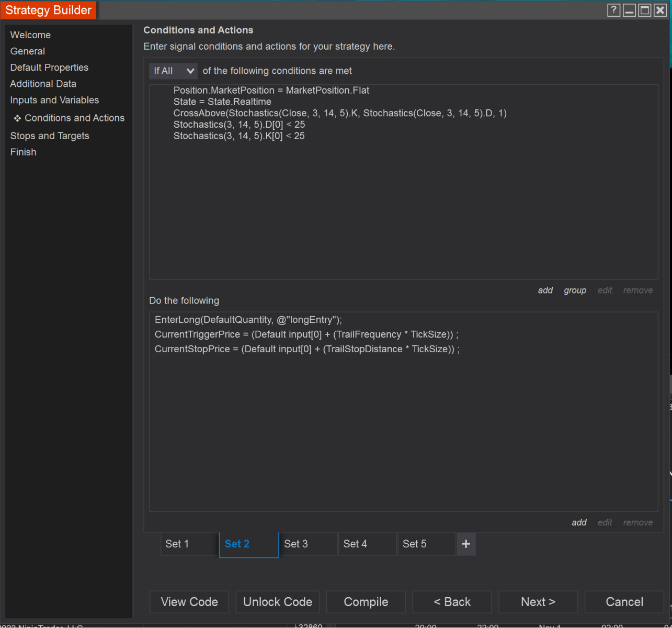Go to the next wizard page
This screenshot has width=672, height=628.
click(x=538, y=602)
